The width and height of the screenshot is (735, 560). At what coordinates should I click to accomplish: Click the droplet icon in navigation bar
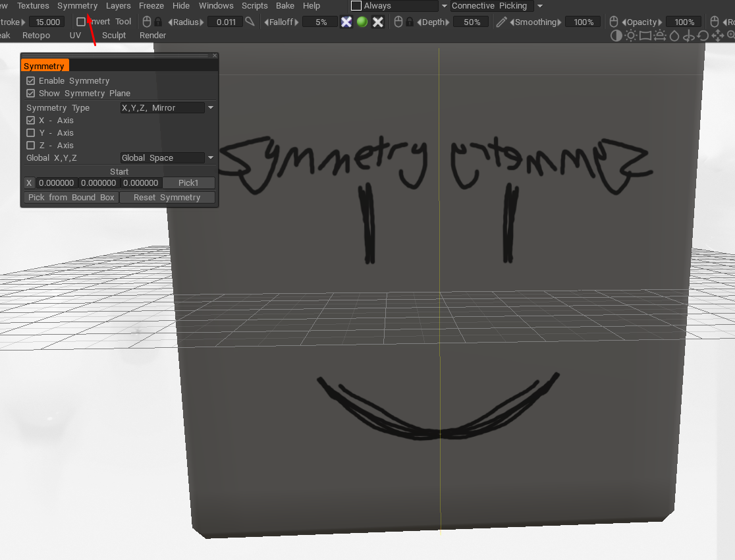[x=674, y=36]
